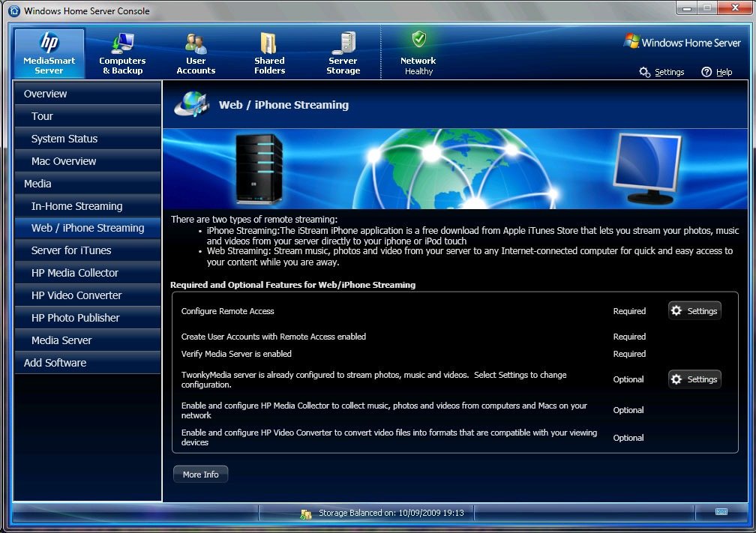Open the HP MediaSmart Server tab

pos(49,53)
